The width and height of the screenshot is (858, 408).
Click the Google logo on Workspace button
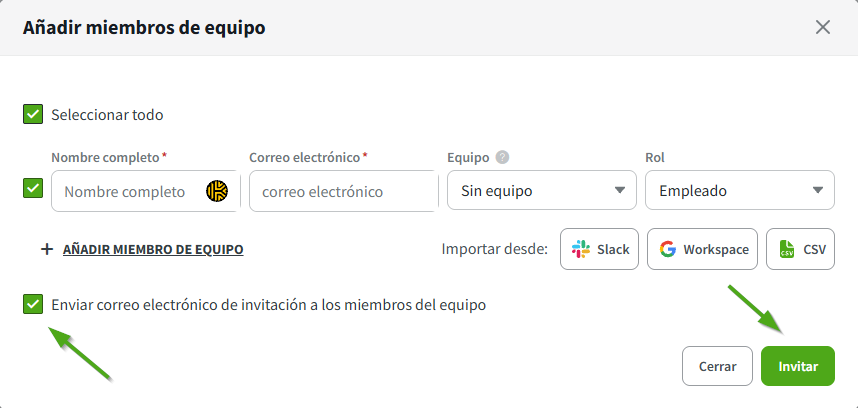(668, 249)
